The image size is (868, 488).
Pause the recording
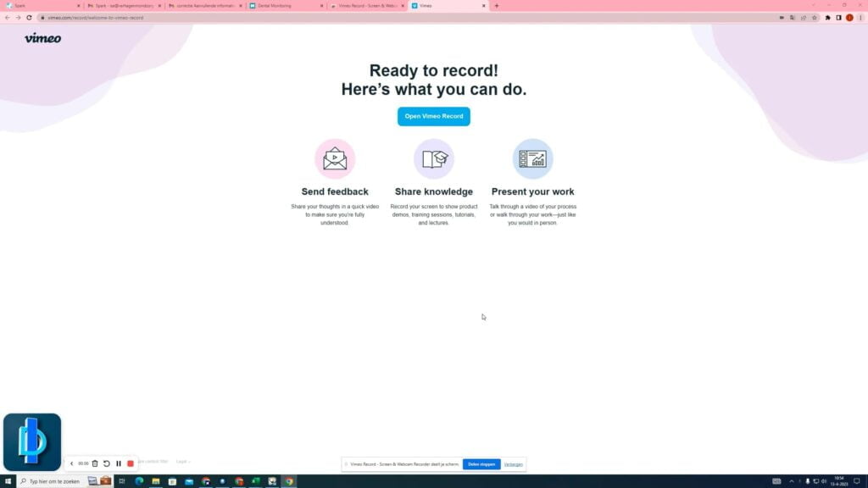click(119, 463)
